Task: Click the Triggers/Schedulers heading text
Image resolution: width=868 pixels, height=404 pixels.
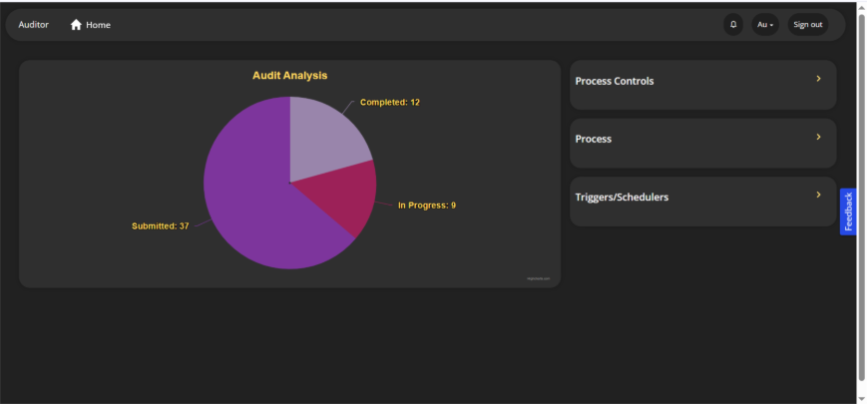Action: [x=622, y=198]
